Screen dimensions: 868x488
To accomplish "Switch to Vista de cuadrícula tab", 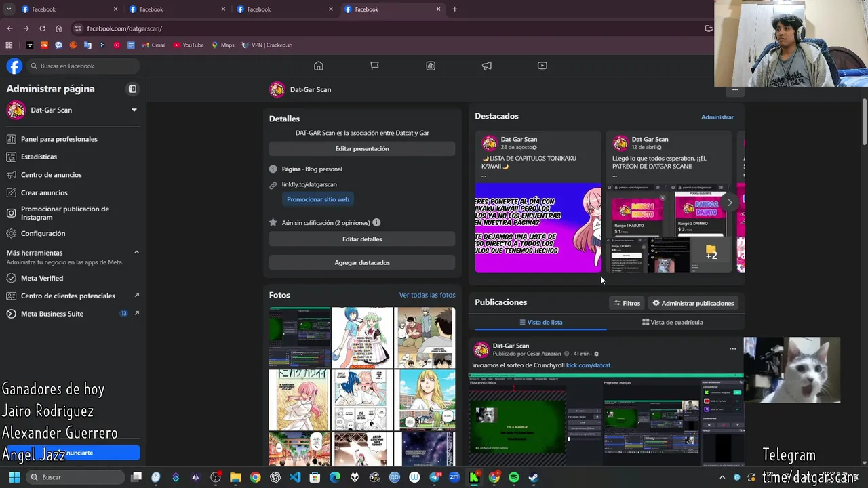I will point(673,322).
